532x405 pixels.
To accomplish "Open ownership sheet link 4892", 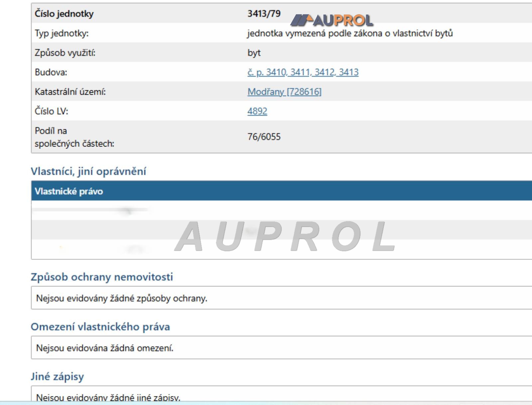I will point(257,111).
